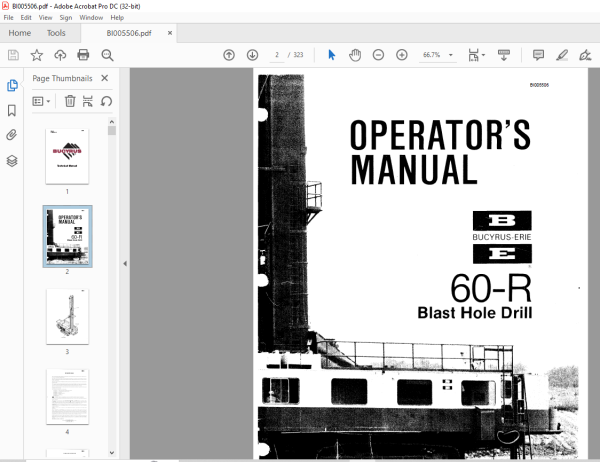
Task: Choose the selection arrow tool
Action: pos(332,55)
